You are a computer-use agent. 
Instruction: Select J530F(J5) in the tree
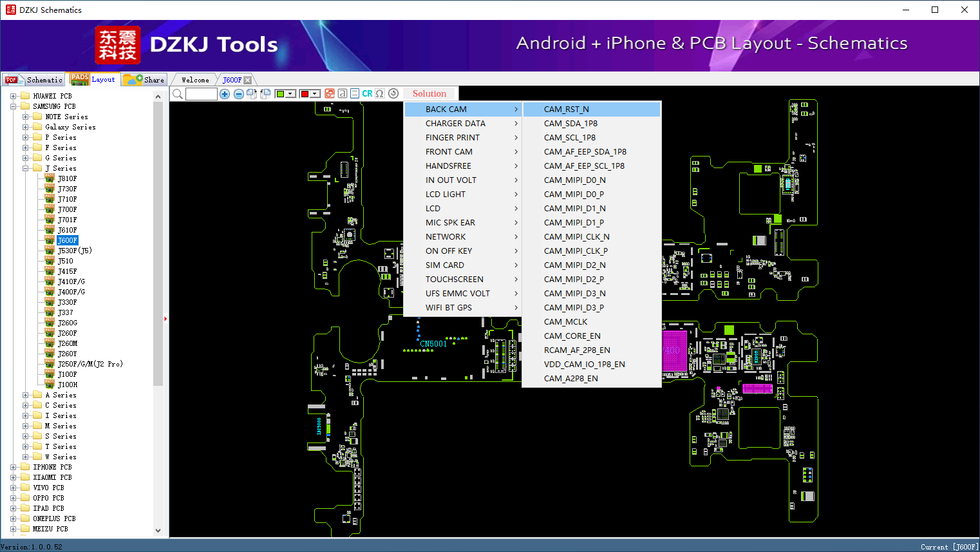pyautogui.click(x=75, y=251)
